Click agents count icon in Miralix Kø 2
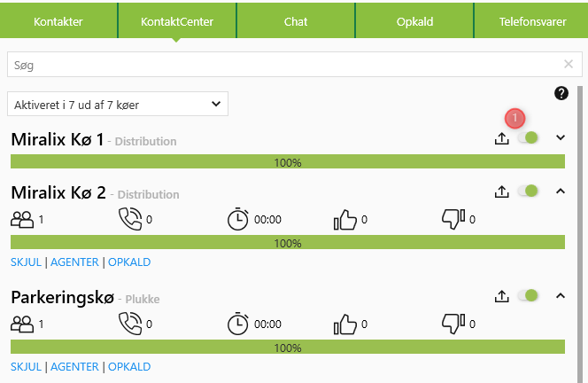Image resolution: width=588 pixels, height=383 pixels. coord(22,219)
